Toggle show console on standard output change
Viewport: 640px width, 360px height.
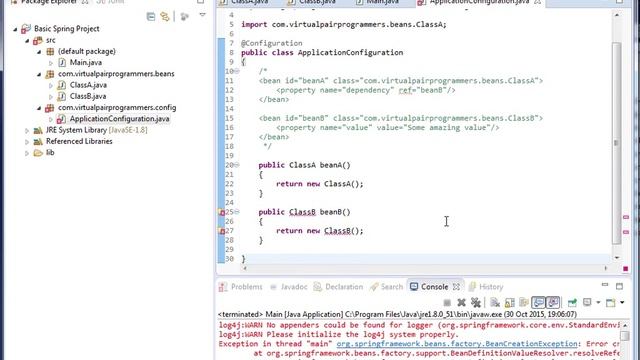click(538, 303)
